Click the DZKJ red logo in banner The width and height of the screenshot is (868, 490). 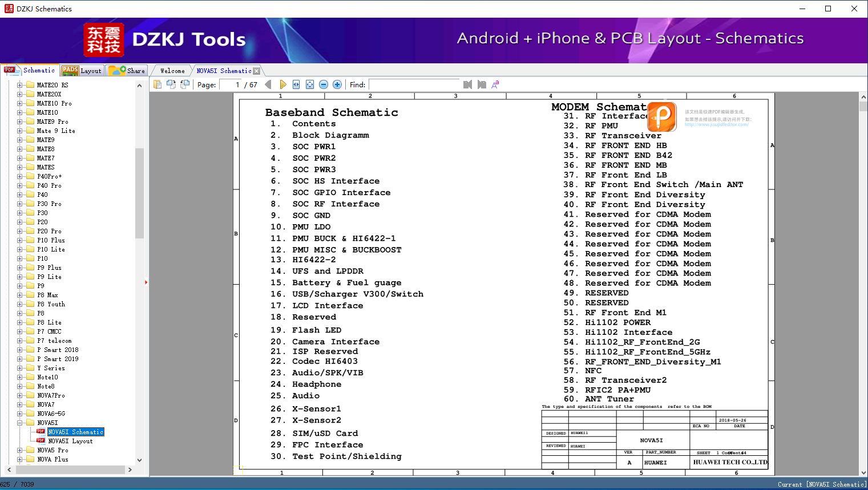tap(104, 39)
